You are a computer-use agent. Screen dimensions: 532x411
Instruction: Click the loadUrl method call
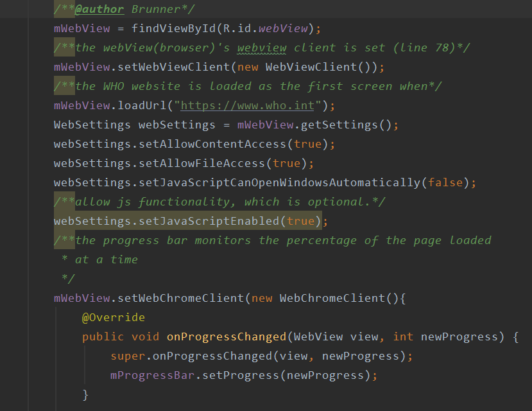coord(141,105)
